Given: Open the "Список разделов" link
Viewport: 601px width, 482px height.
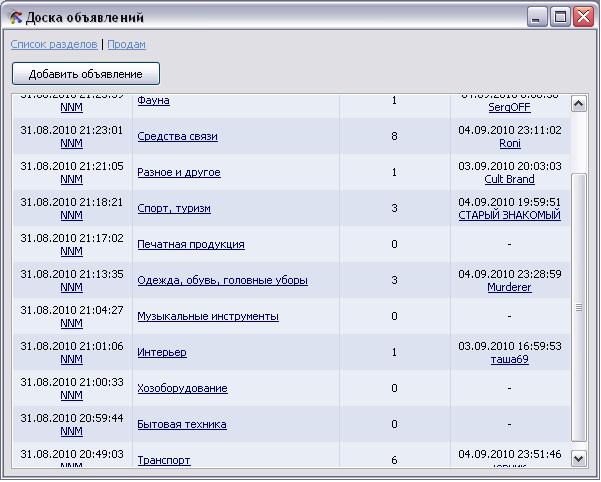Looking at the screenshot, I should click(x=54, y=45).
